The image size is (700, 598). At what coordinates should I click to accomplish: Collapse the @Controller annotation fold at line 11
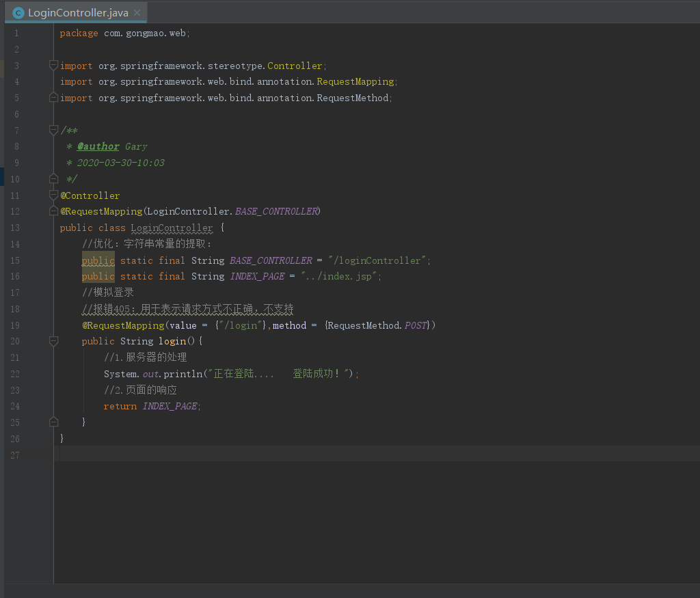pyautogui.click(x=53, y=195)
